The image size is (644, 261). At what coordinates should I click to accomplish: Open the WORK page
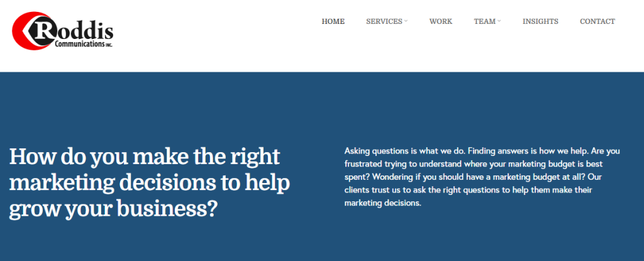click(x=441, y=21)
